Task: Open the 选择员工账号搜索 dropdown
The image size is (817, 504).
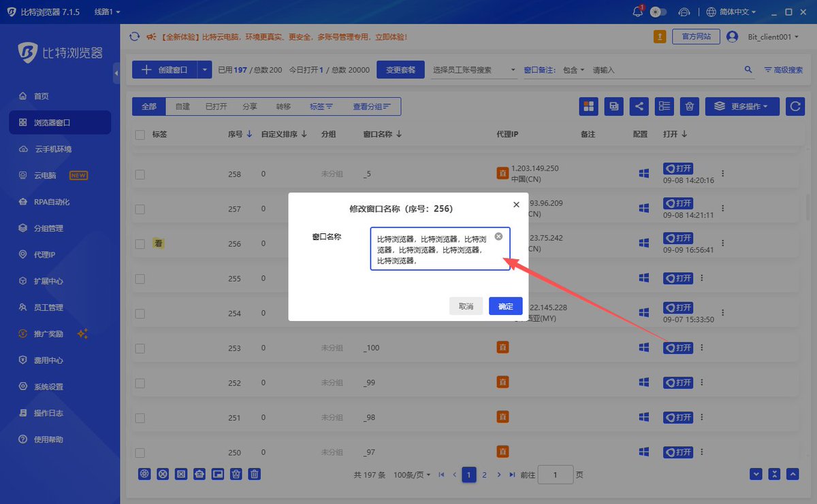Action: (475, 69)
